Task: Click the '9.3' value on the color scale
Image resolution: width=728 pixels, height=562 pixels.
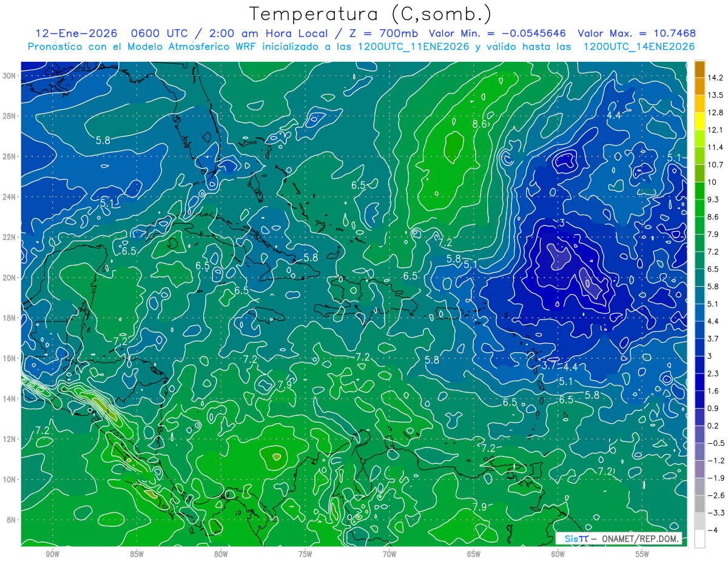Action: [714, 199]
